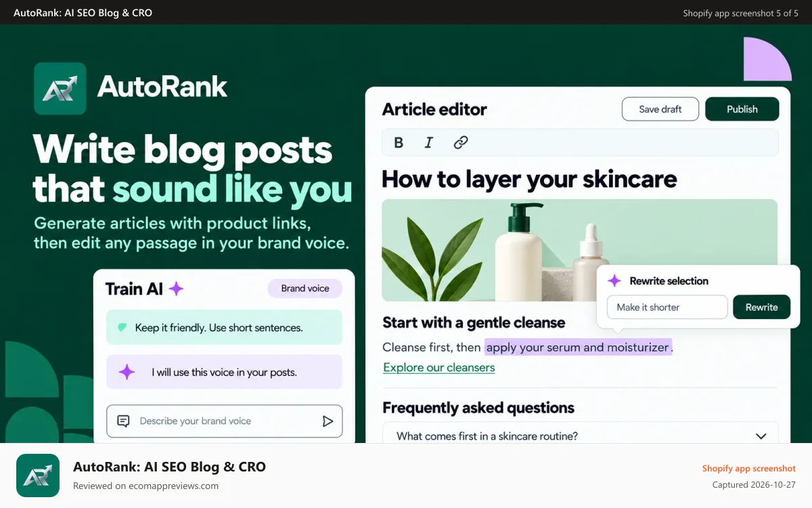
Task: Click the 'Article editor' heading
Action: 434,109
